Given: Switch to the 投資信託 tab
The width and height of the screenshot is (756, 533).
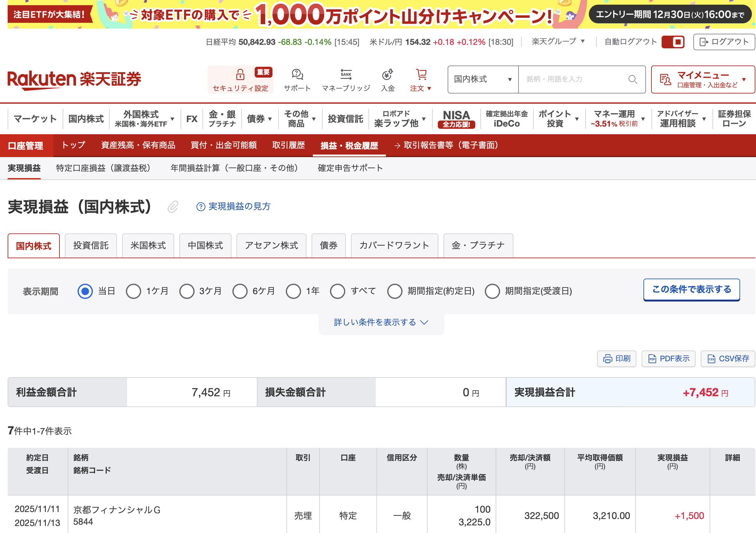Looking at the screenshot, I should pos(91,246).
